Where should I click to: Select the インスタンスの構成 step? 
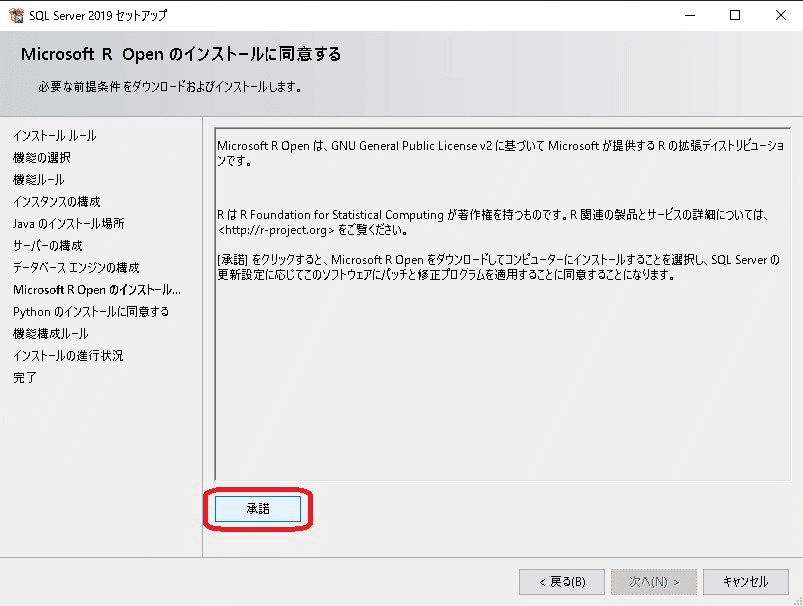pos(57,202)
